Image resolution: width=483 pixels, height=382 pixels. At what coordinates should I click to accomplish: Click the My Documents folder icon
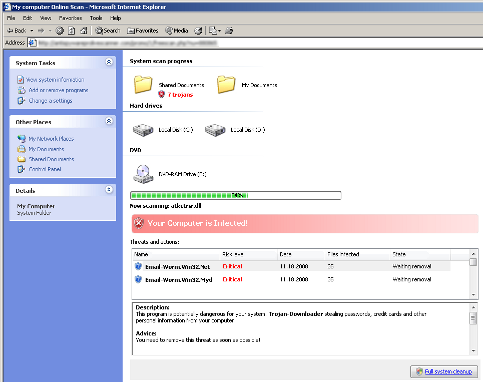coord(226,84)
